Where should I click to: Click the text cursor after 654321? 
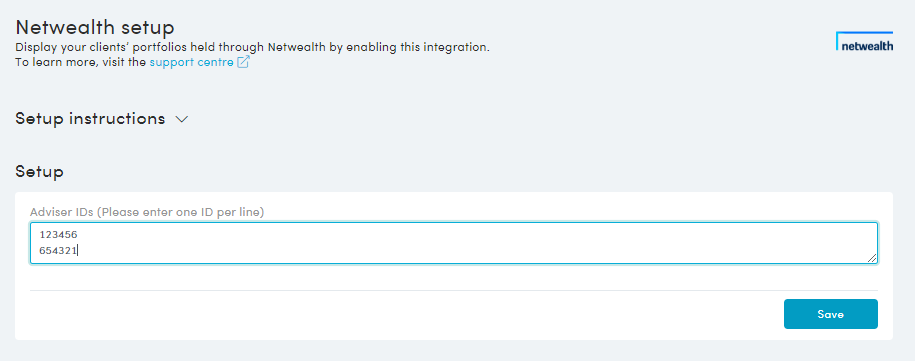pos(79,250)
